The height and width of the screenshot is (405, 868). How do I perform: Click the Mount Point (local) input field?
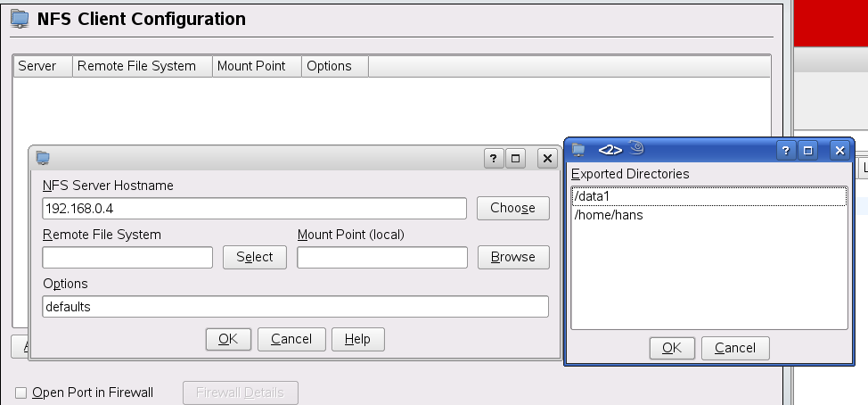coord(382,258)
